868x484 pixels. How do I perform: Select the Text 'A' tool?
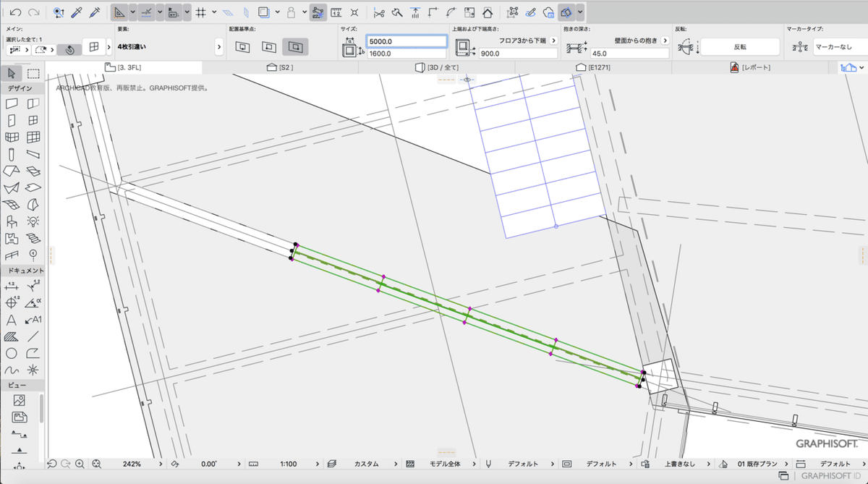tap(12, 320)
